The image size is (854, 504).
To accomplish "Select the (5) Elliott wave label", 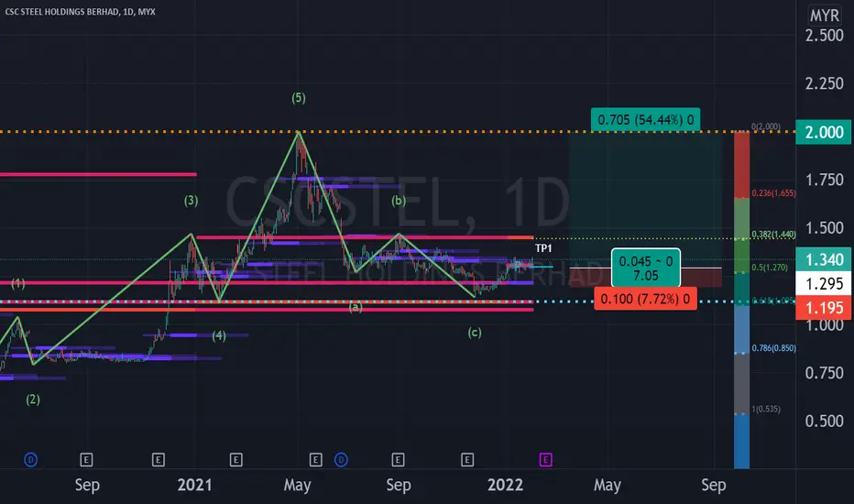I will pos(299,98).
